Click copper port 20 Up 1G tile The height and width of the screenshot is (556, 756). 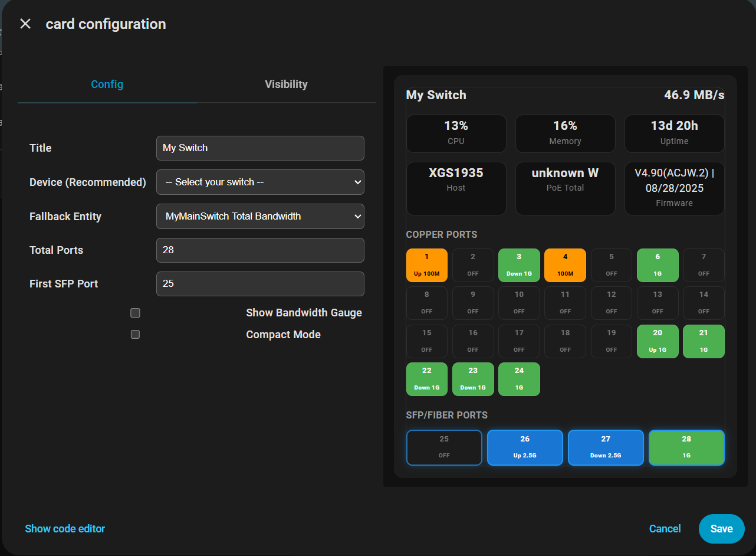[658, 341]
